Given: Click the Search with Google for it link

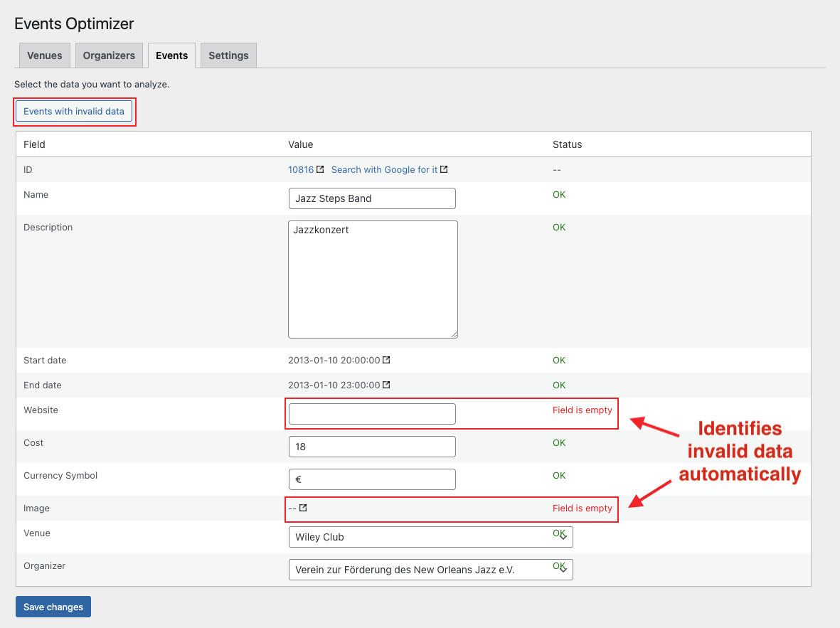Looking at the screenshot, I should click(x=384, y=169).
